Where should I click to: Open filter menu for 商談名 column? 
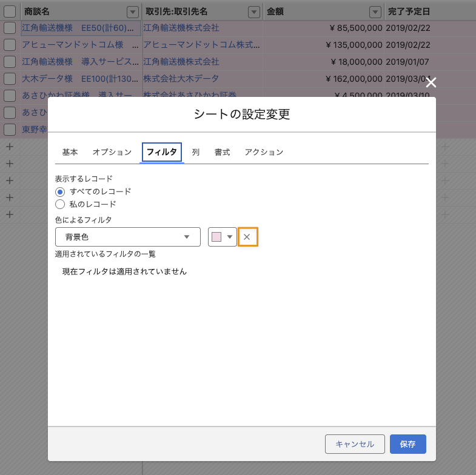coord(132,12)
